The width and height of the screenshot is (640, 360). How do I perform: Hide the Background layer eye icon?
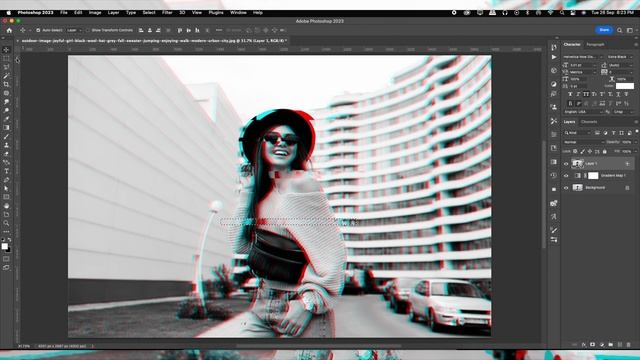coord(566,188)
